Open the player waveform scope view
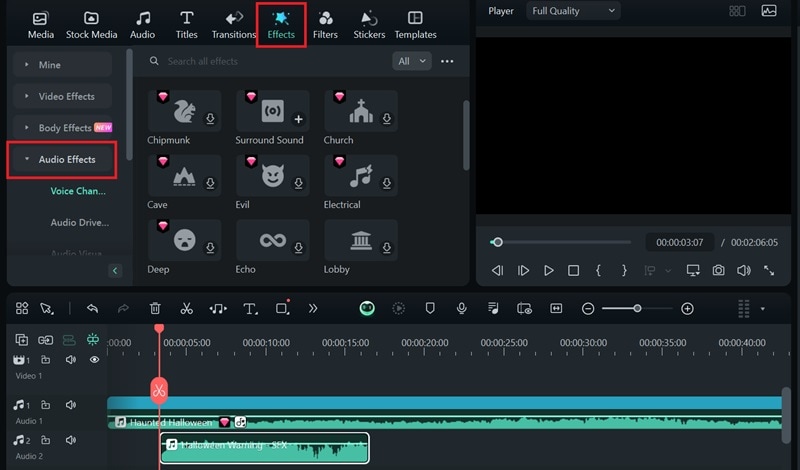The height and width of the screenshot is (470, 800). coord(769,11)
